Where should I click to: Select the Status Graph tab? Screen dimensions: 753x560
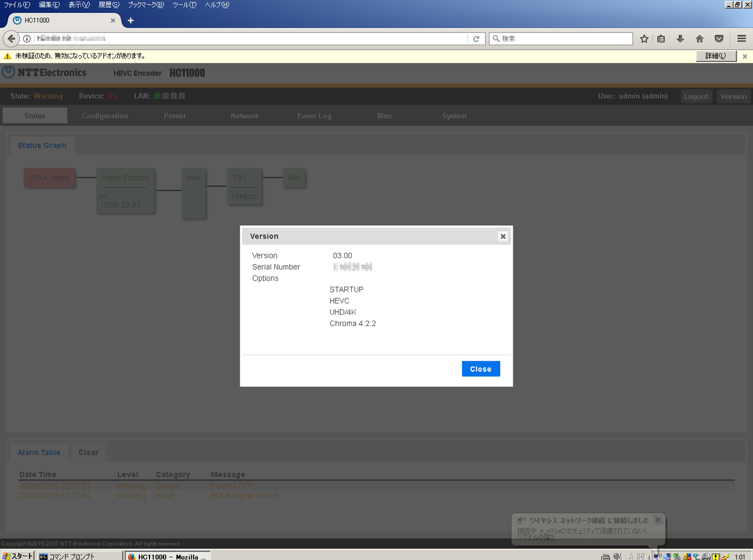pos(42,145)
